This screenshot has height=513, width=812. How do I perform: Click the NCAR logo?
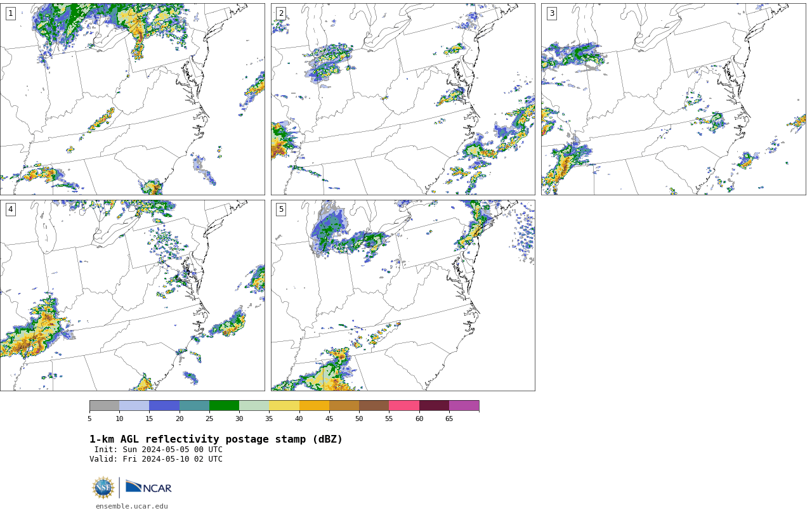click(x=148, y=487)
